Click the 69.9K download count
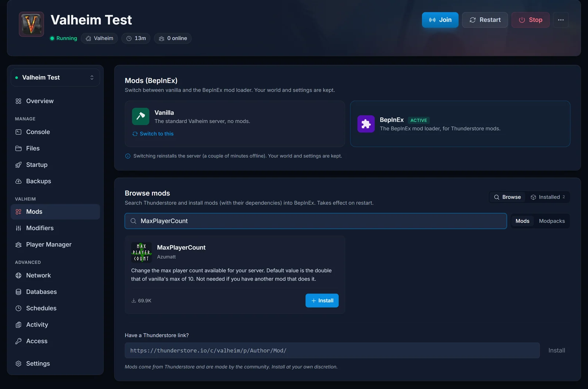This screenshot has height=389, width=588. pyautogui.click(x=145, y=300)
